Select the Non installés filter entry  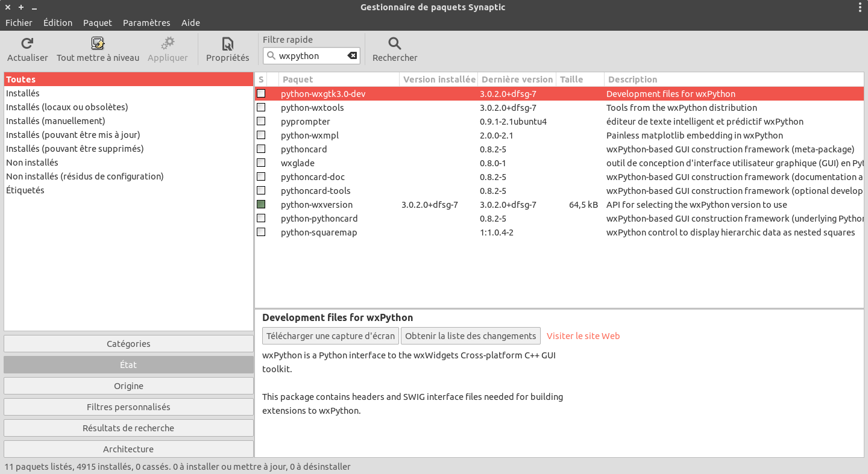[128, 163]
